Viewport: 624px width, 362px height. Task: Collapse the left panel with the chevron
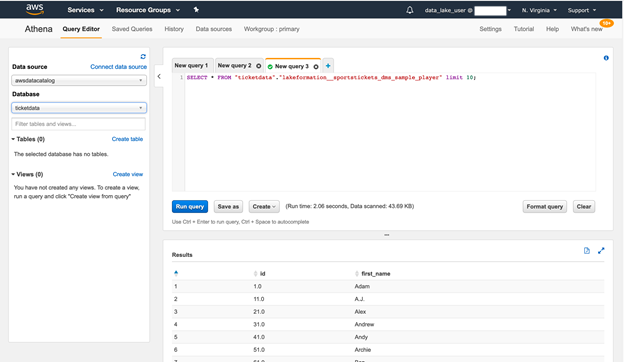[x=159, y=76]
